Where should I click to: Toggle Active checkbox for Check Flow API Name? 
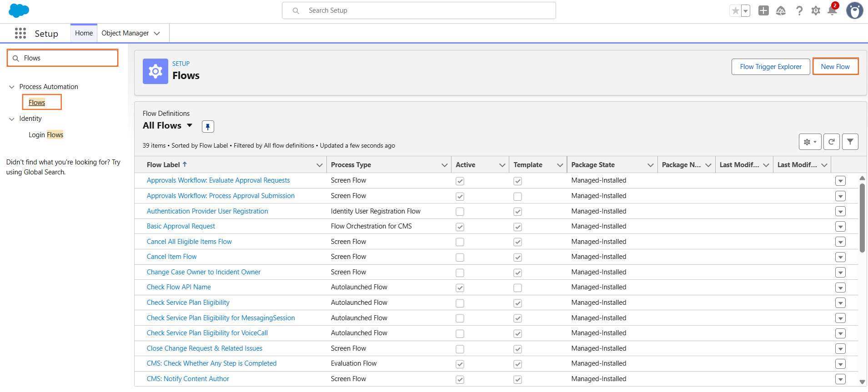(460, 288)
